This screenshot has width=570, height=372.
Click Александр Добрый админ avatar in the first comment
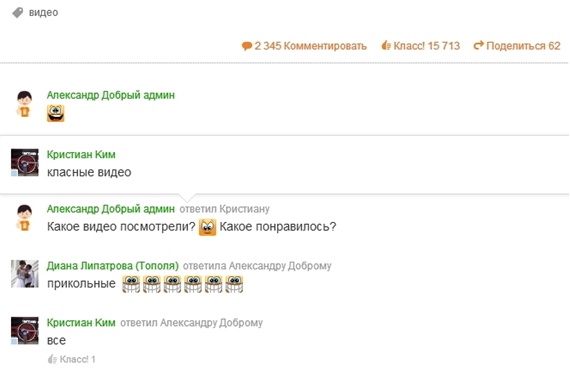click(24, 104)
